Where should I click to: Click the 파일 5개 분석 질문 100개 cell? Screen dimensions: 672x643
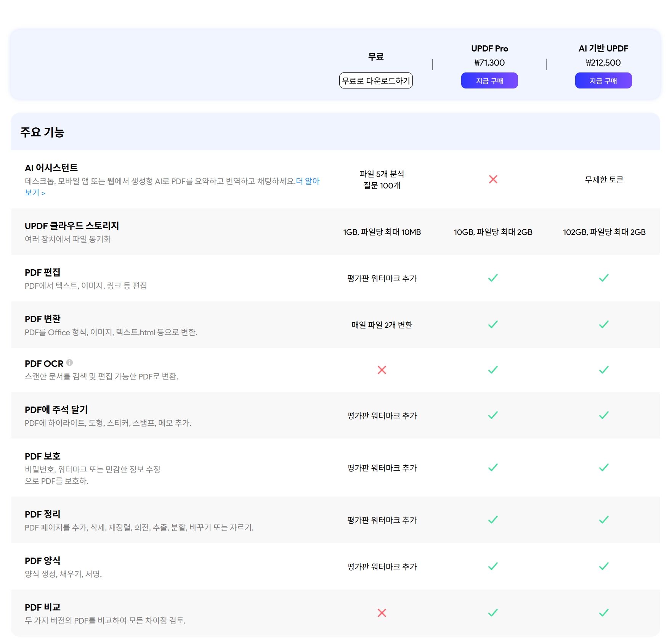pyautogui.click(x=382, y=180)
